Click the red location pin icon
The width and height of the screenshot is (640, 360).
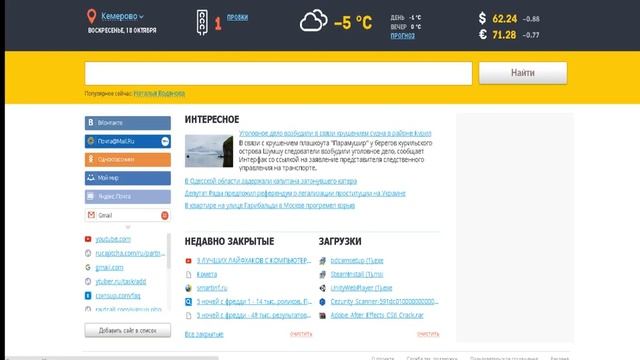pyautogui.click(x=91, y=16)
